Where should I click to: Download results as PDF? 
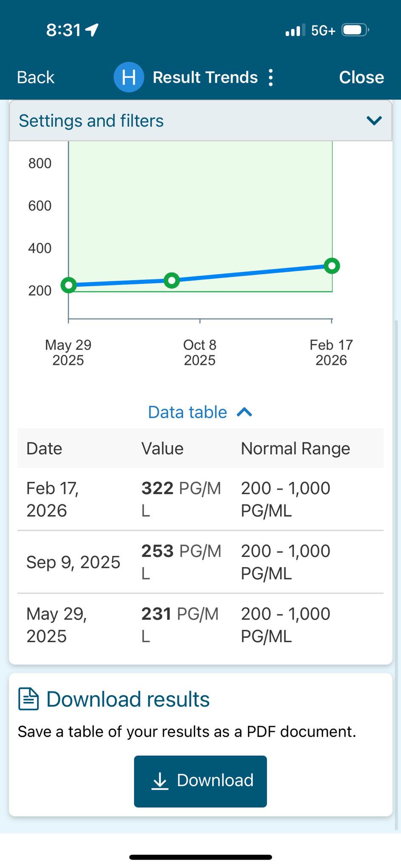click(200, 781)
